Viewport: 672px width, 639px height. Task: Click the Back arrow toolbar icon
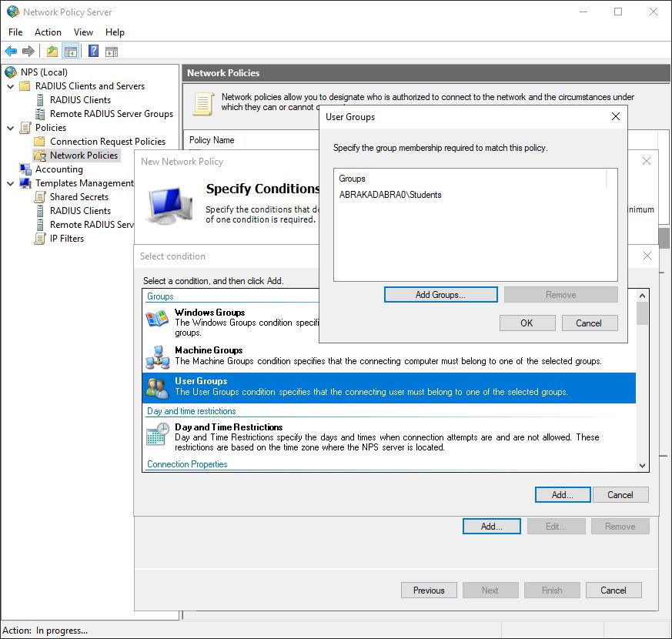tap(11, 52)
